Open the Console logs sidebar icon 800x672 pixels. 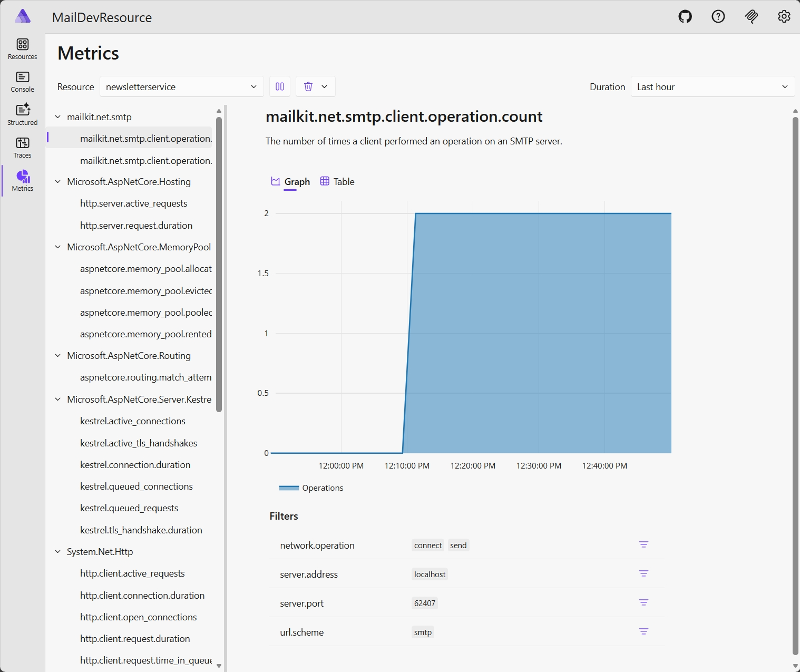(x=22, y=81)
